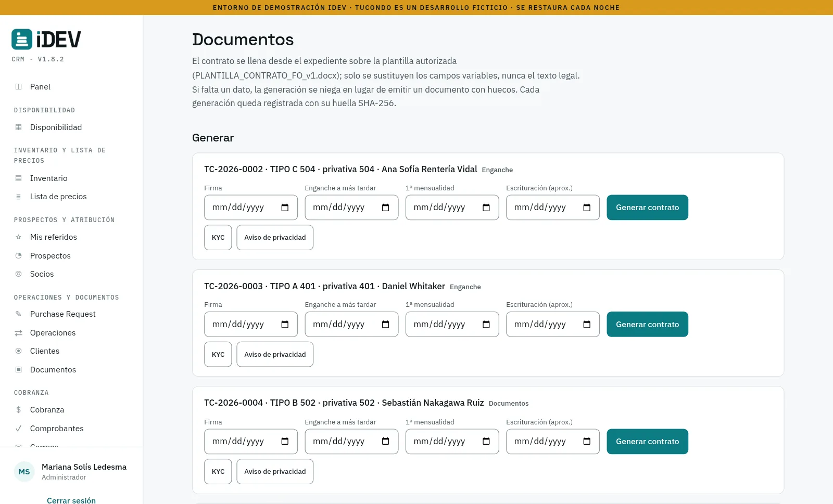Open calendar picker for 1ª mensualidad in TC-2026-0004
833x504 pixels.
[x=486, y=442]
